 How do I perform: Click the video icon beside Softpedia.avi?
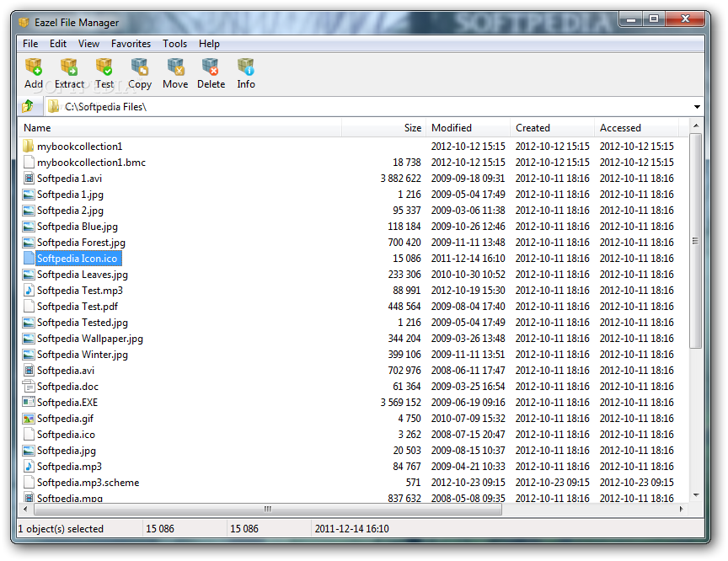tap(29, 371)
